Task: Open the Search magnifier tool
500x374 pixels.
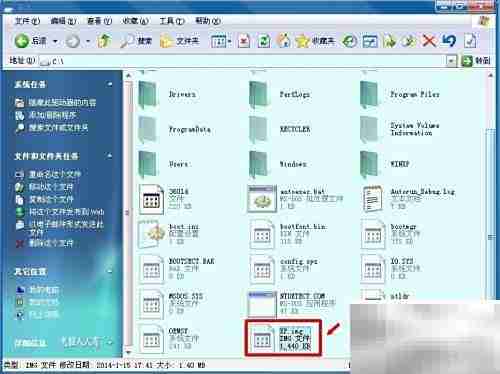Action: coord(136,41)
